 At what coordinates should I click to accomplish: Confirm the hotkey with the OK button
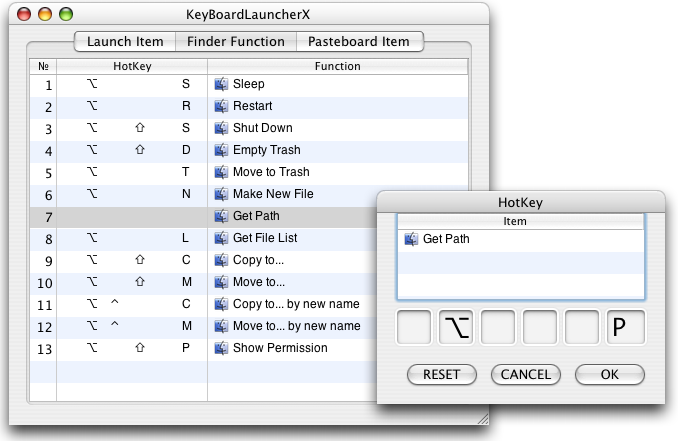click(x=610, y=374)
